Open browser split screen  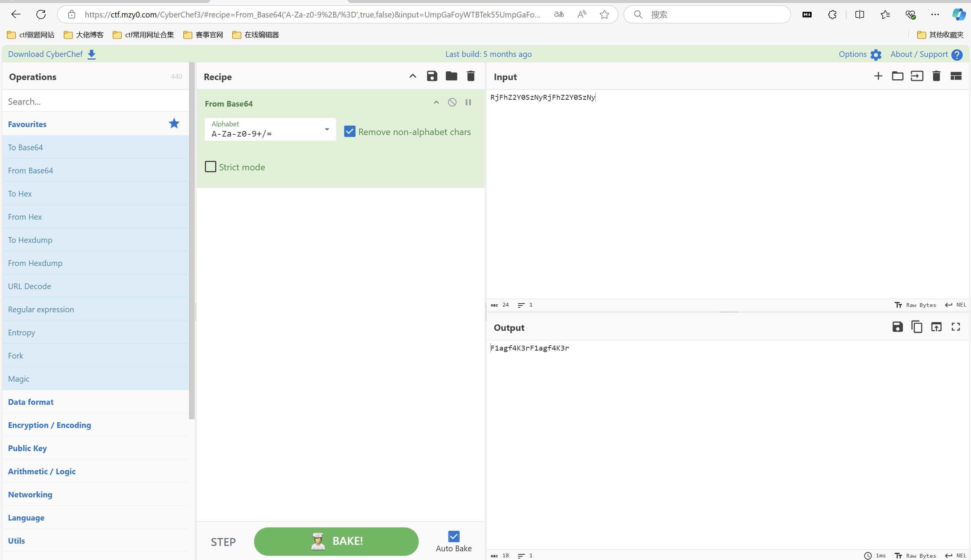click(860, 15)
